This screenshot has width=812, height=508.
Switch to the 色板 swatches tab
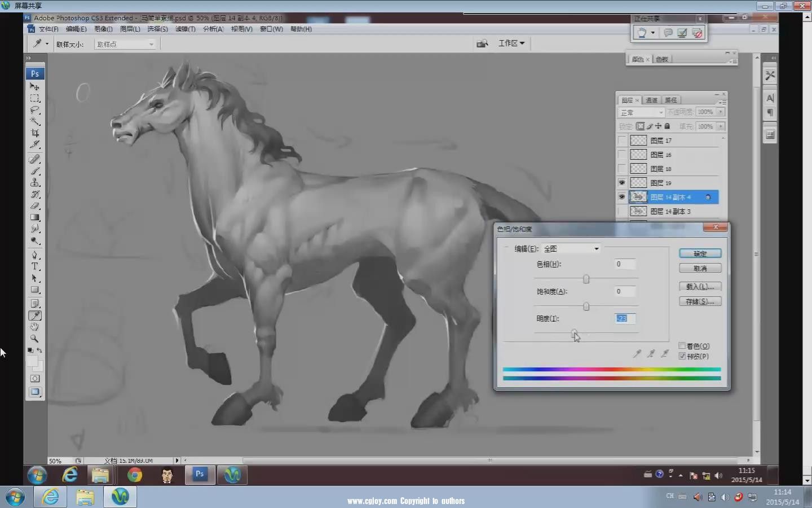coord(662,59)
